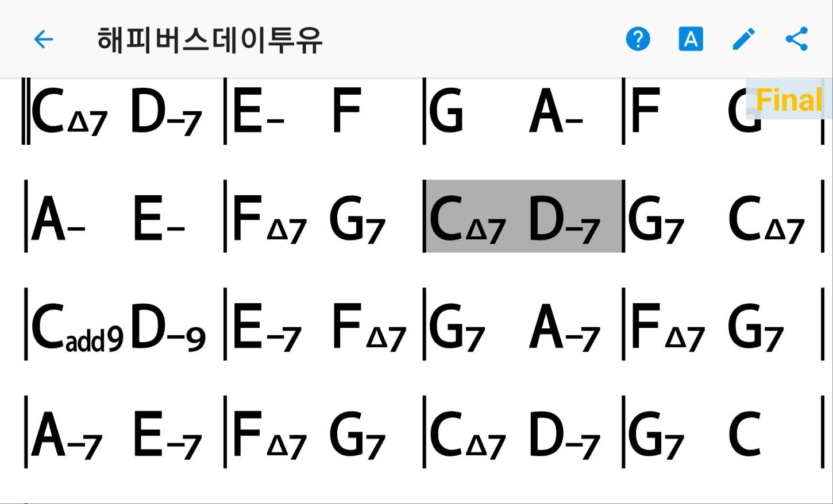Open the help question mark icon
Image resolution: width=833 pixels, height=504 pixels.
(638, 39)
